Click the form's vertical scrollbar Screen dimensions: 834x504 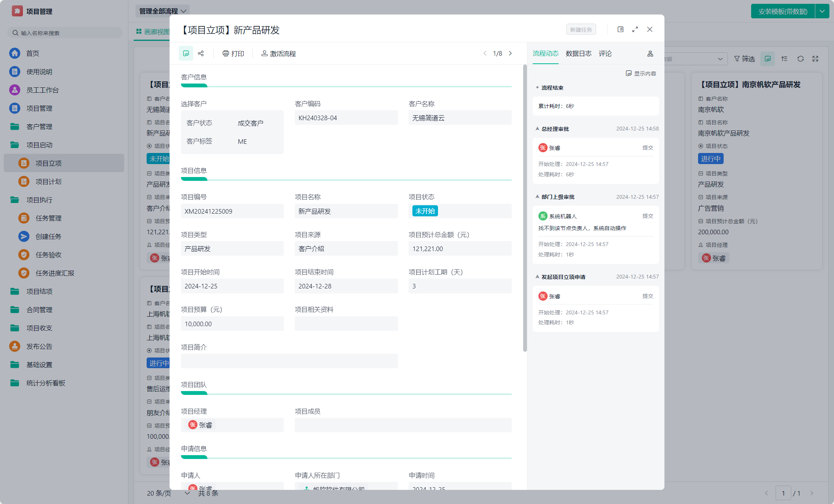point(525,208)
